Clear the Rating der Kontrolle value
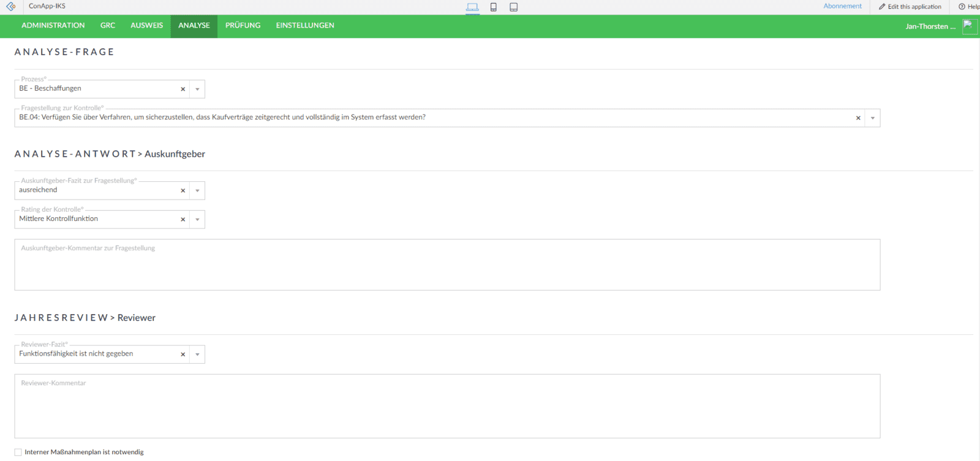This screenshot has height=461, width=980. [x=183, y=220]
